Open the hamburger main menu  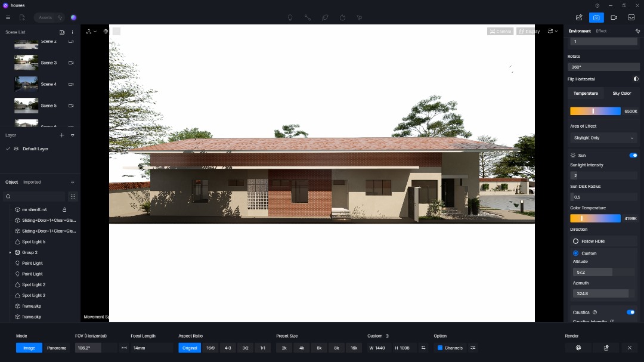pos(8,18)
